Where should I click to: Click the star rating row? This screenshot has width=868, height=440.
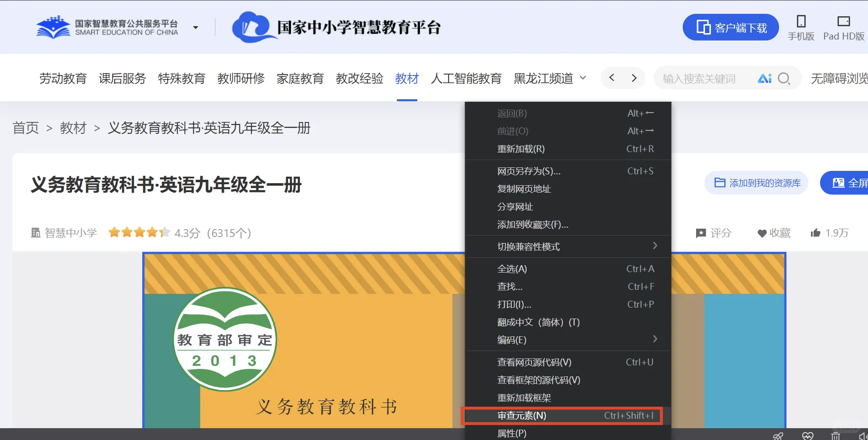(139, 232)
